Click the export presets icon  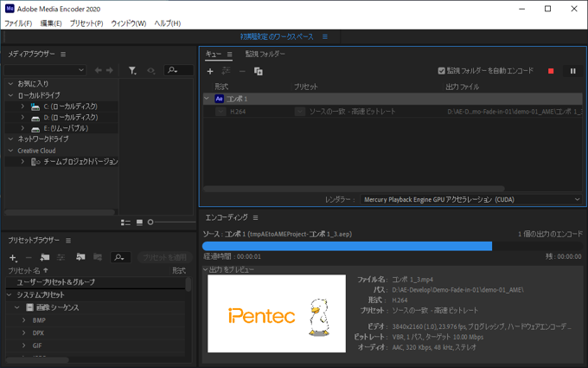[98, 257]
